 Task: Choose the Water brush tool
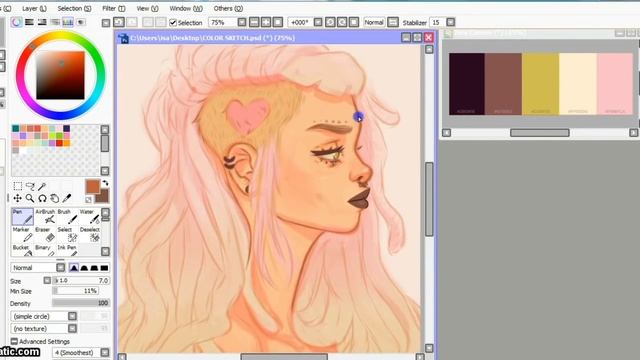tap(89, 217)
